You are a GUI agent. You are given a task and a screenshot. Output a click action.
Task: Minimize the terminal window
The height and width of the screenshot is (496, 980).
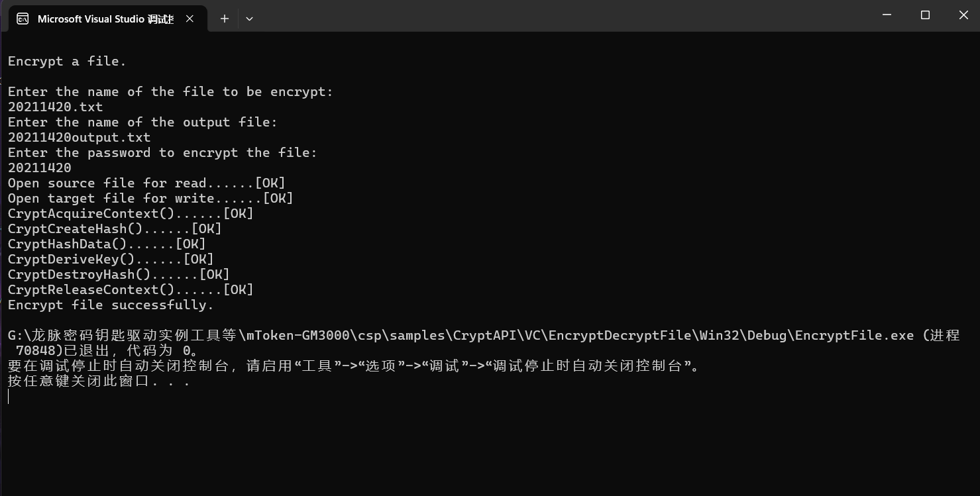[887, 15]
